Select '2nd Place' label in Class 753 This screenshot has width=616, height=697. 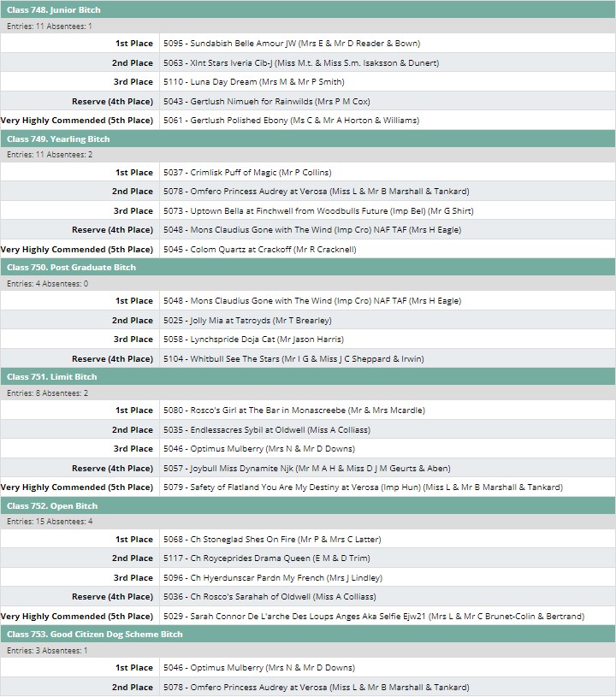pos(133,688)
